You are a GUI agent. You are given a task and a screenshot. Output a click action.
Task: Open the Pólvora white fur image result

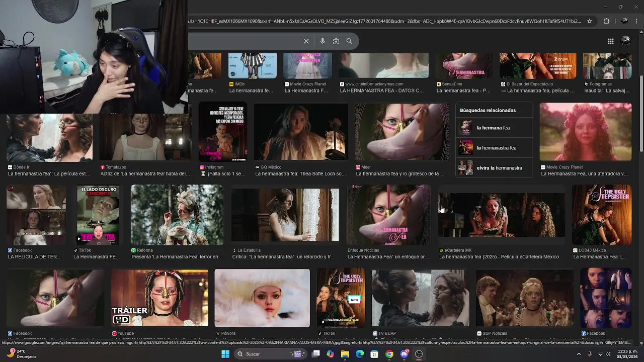pos(262,298)
